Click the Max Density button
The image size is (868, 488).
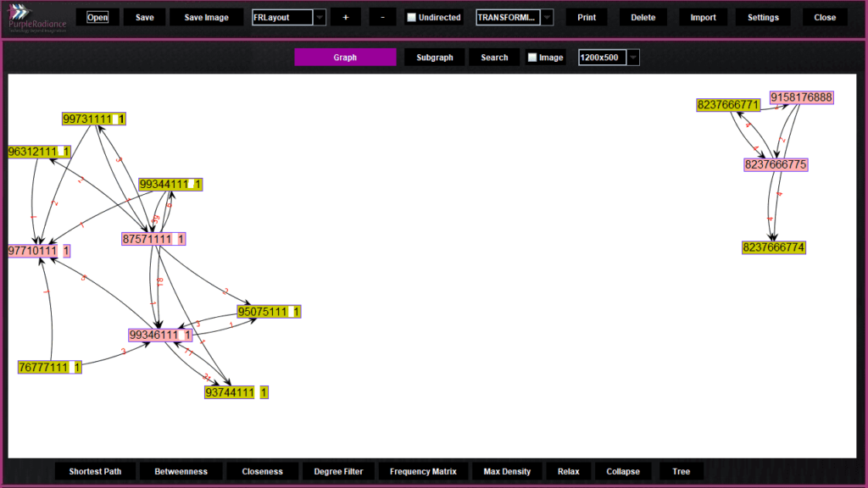507,471
